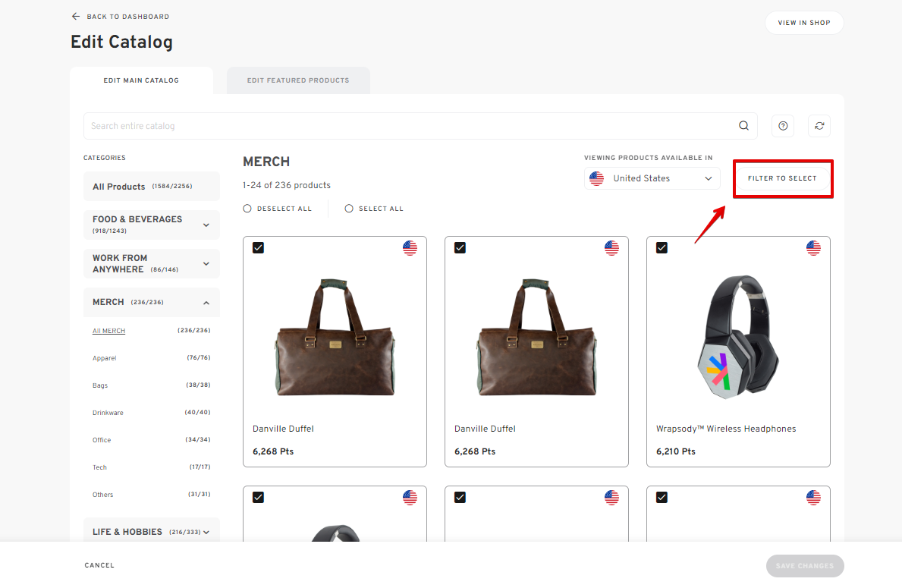Click the back arrow to dashboard

(x=76, y=17)
